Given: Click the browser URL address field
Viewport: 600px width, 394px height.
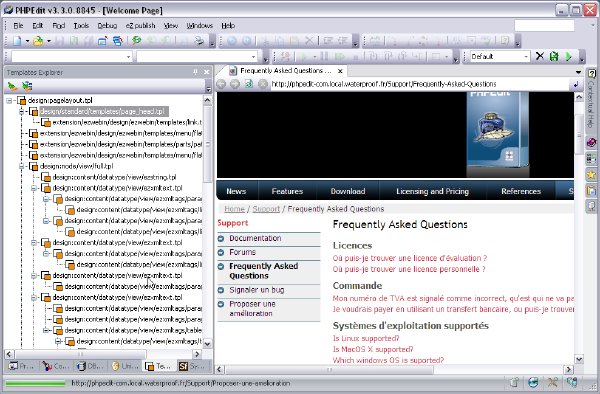Looking at the screenshot, I should [x=420, y=84].
